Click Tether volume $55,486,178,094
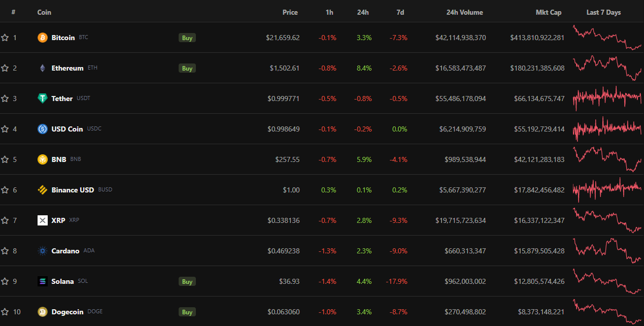The height and width of the screenshot is (326, 644). click(461, 99)
